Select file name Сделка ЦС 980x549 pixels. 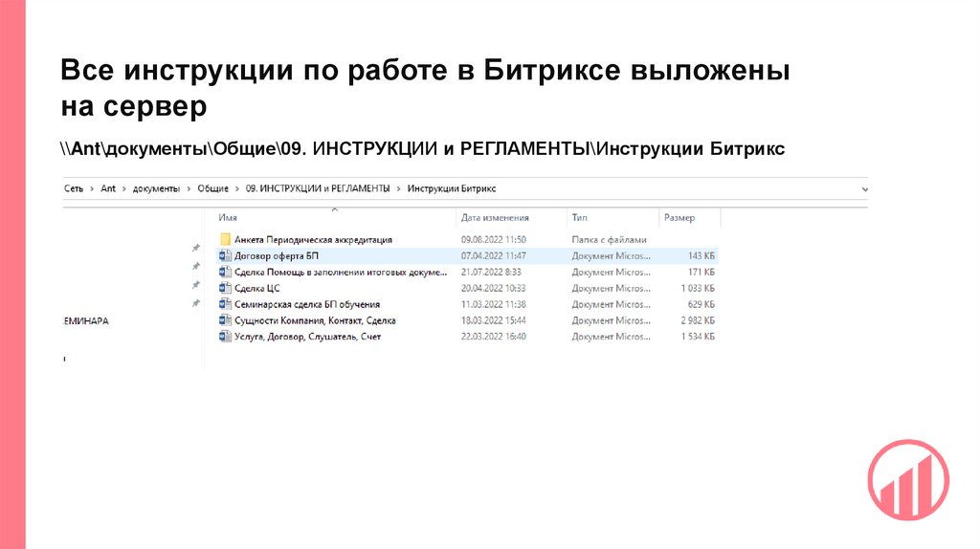(256, 288)
